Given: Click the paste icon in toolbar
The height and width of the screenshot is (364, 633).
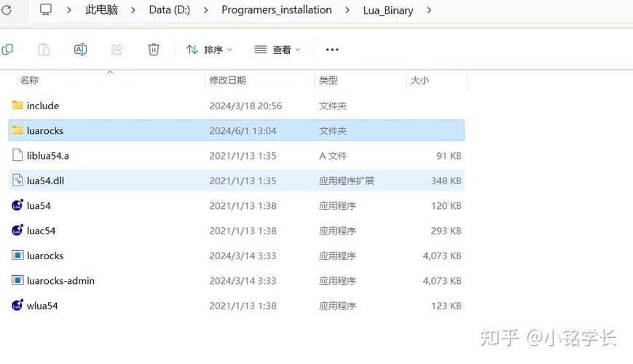Looking at the screenshot, I should click(44, 50).
